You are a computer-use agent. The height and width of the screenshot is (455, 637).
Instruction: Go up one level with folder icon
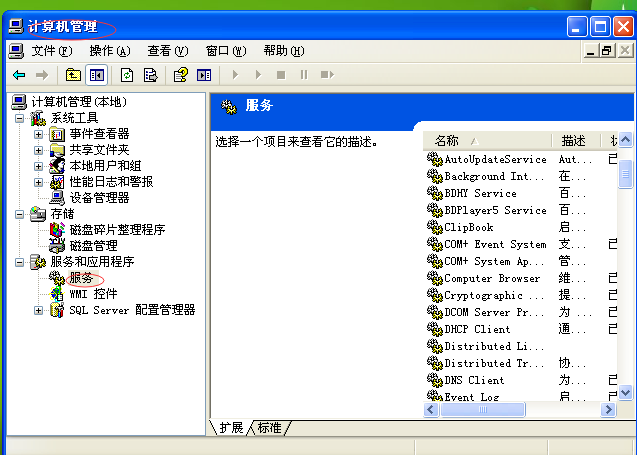click(x=73, y=75)
